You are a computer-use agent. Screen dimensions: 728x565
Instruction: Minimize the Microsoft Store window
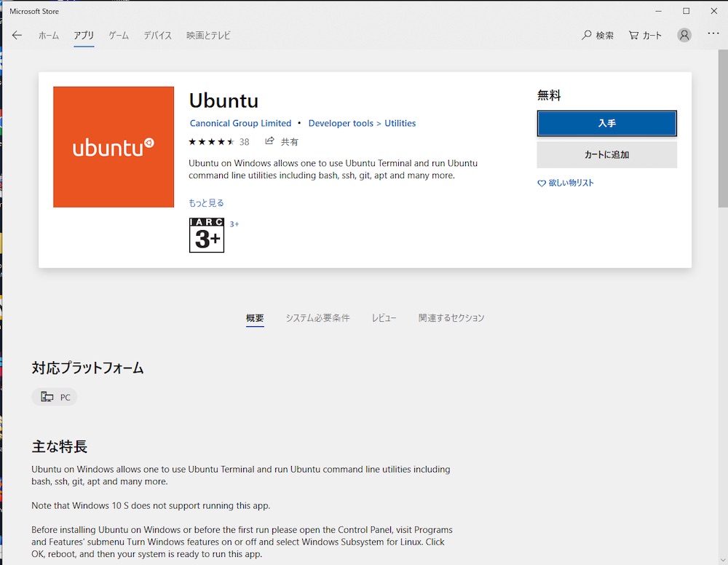658,11
